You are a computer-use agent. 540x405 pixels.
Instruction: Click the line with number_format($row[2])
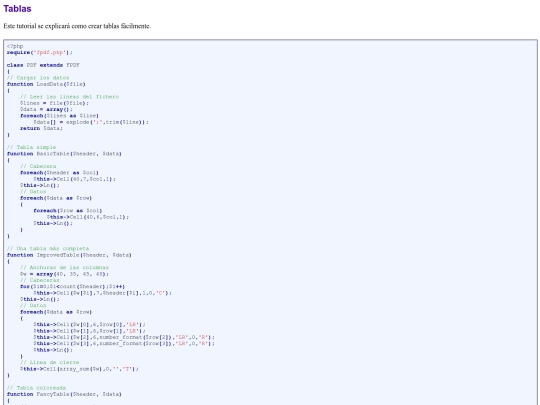tap(124, 337)
